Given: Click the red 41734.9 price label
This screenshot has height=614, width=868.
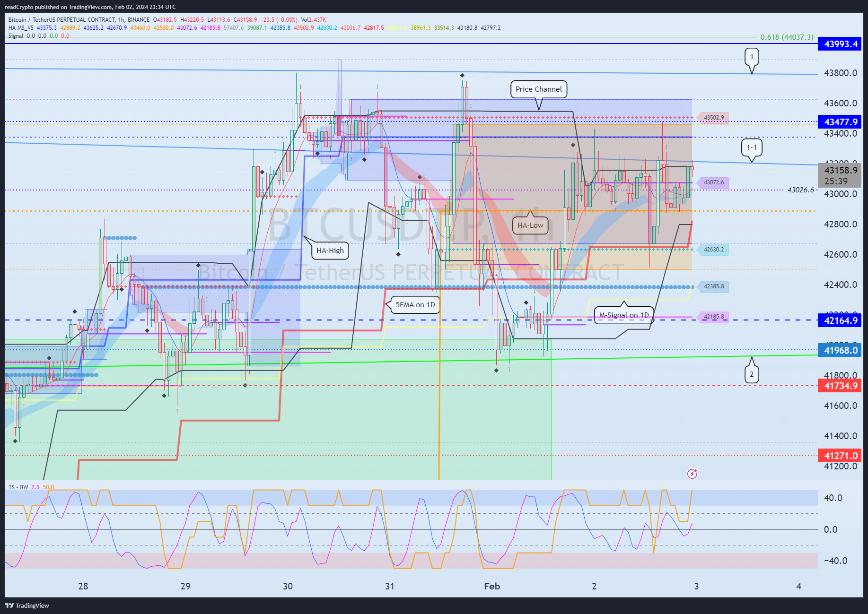Looking at the screenshot, I should [x=840, y=386].
